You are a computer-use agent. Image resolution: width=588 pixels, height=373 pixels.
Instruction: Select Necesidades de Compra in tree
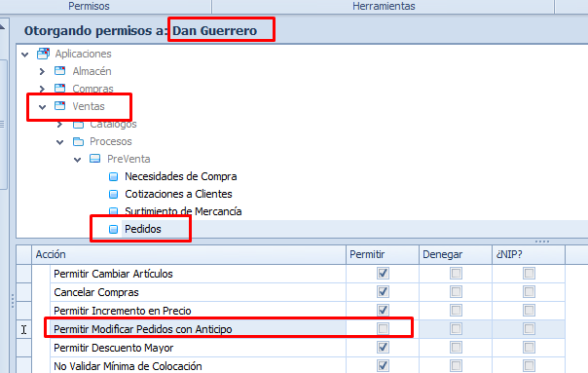pos(181,176)
